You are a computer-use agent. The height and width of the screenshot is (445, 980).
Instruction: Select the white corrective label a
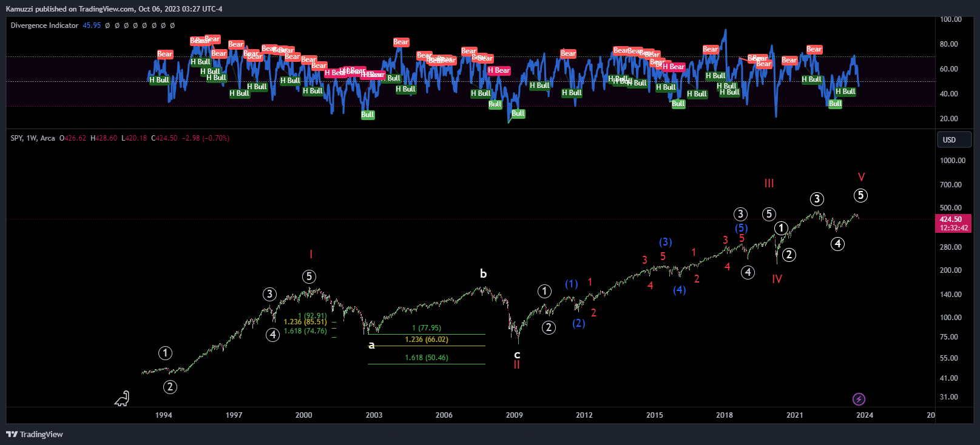(x=371, y=345)
